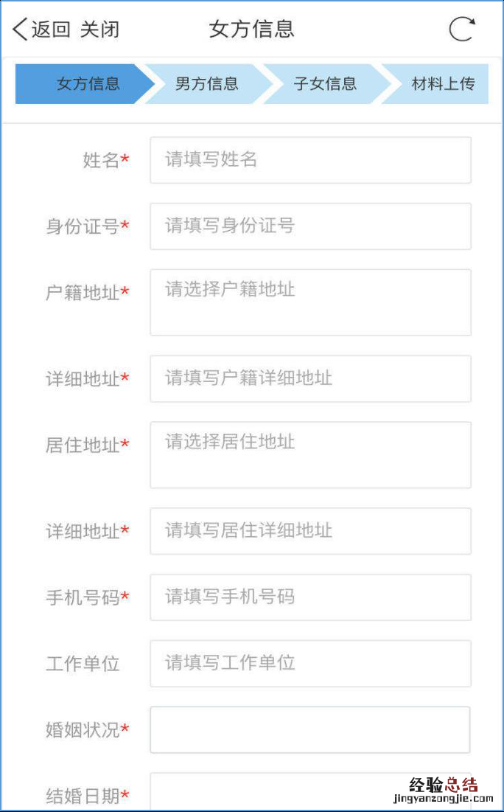Click the 婚姻状况 field label
This screenshot has height=812, width=504.
[x=83, y=730]
